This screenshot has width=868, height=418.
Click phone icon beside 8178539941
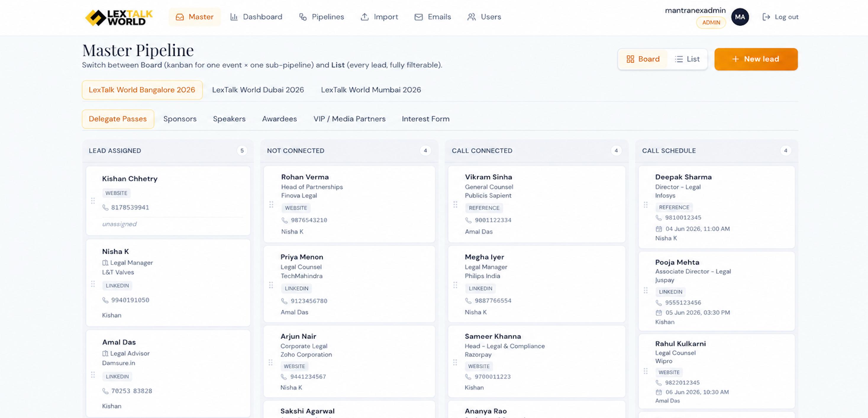[105, 208]
